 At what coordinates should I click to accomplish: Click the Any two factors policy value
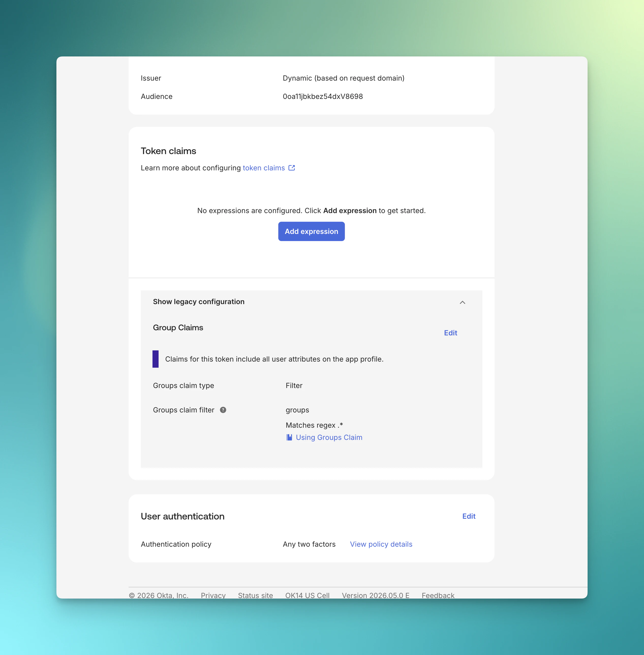point(309,544)
